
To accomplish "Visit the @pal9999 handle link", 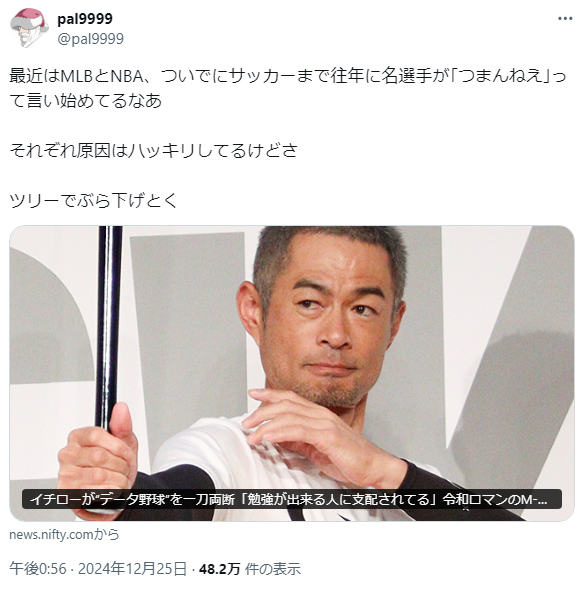I will pos(90,39).
